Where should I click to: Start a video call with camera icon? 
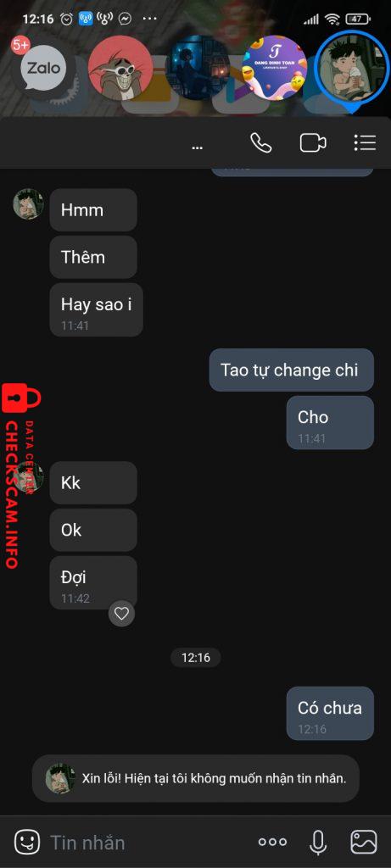313,142
